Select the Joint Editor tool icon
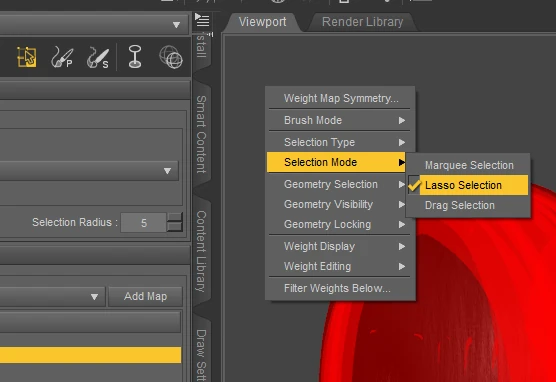Image resolution: width=556 pixels, height=382 pixels. pos(135,57)
